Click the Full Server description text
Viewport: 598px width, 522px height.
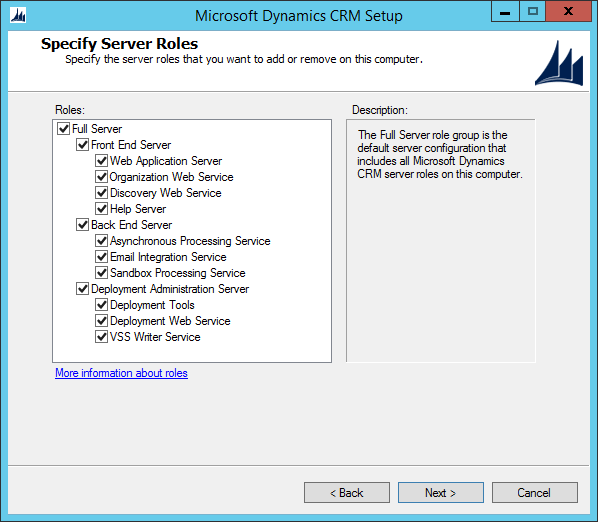coord(440,154)
